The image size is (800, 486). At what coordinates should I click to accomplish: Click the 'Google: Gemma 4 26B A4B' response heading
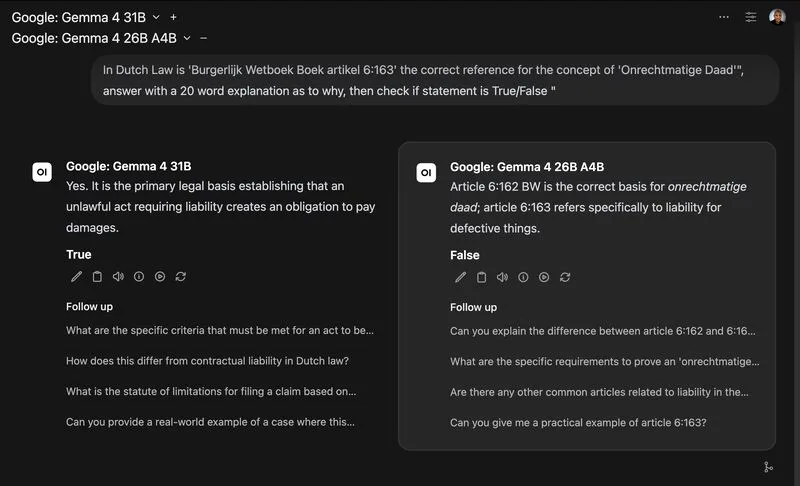(x=527, y=167)
